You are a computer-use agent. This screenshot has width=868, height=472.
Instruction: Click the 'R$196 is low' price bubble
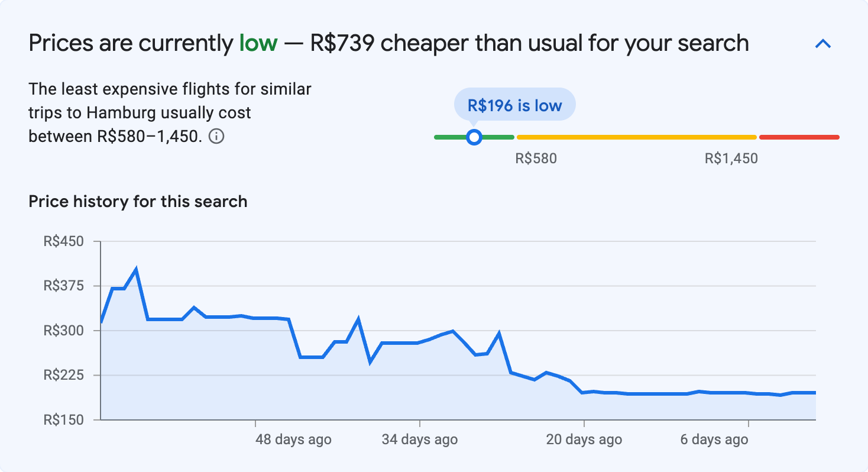(x=514, y=104)
